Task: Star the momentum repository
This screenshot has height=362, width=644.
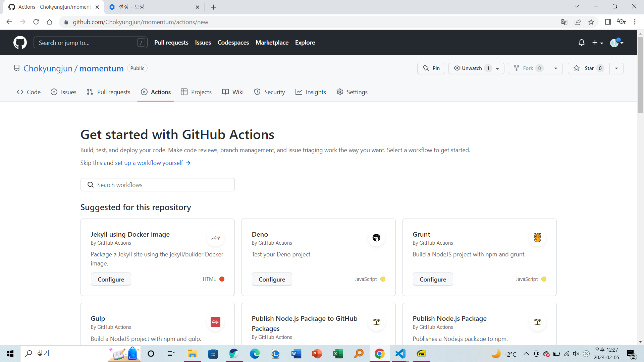Action: (x=589, y=68)
